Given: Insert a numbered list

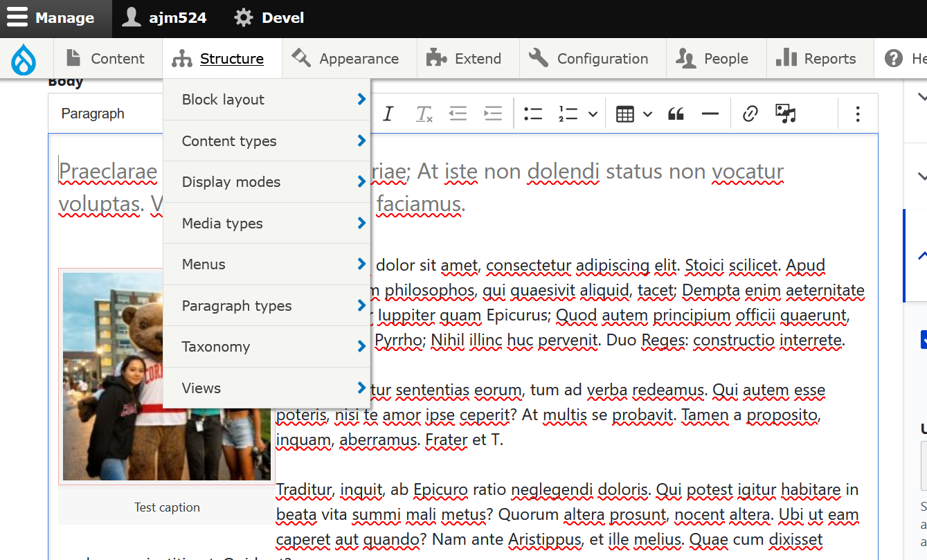Looking at the screenshot, I should [x=568, y=114].
